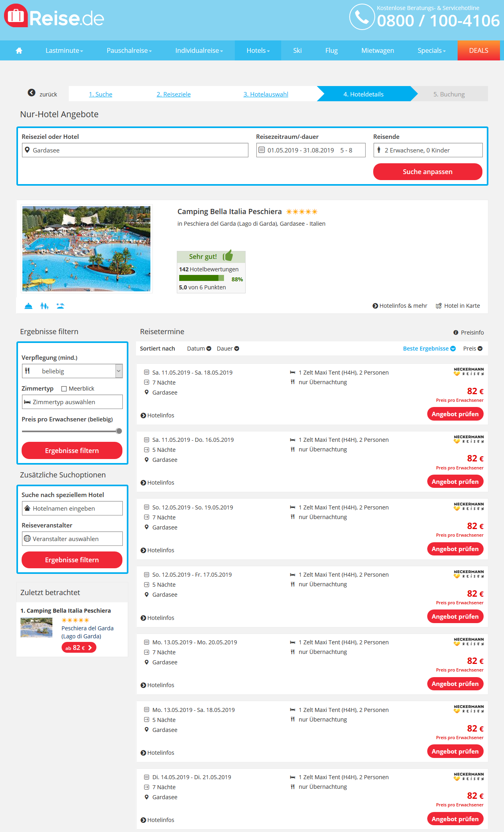Click the phone hotline icon
504x832 pixels.
point(362,17)
